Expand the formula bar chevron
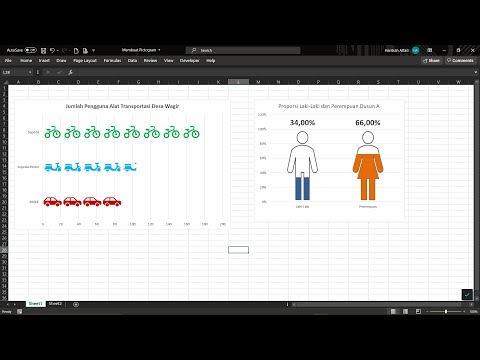Image resolution: width=480 pixels, height=360 pixels. click(475, 72)
